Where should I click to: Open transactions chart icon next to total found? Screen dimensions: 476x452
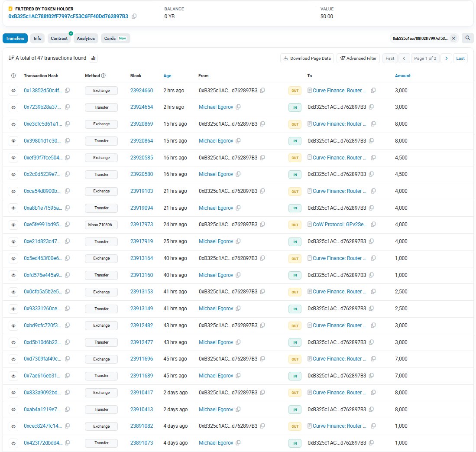pyautogui.click(x=94, y=59)
